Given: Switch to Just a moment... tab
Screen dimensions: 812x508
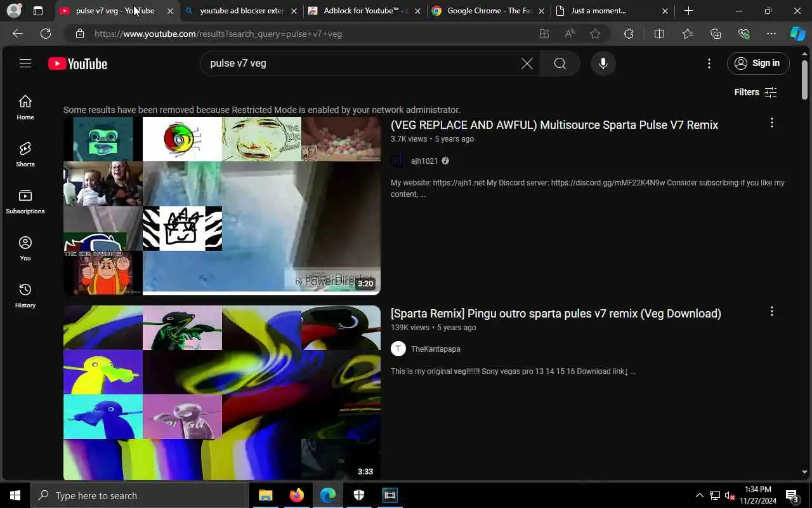Looking at the screenshot, I should coord(612,11).
